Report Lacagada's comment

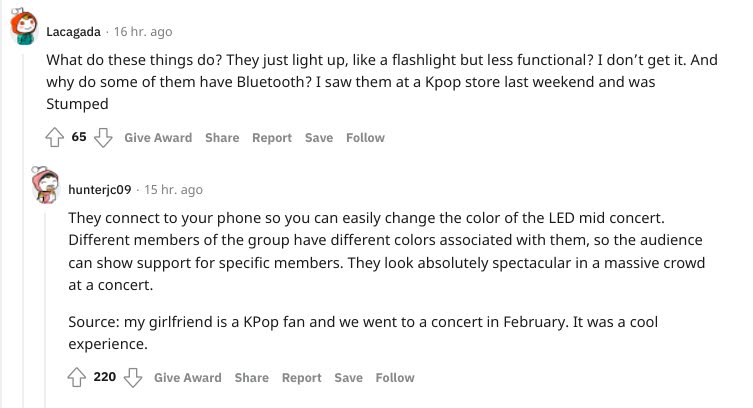[272, 138]
